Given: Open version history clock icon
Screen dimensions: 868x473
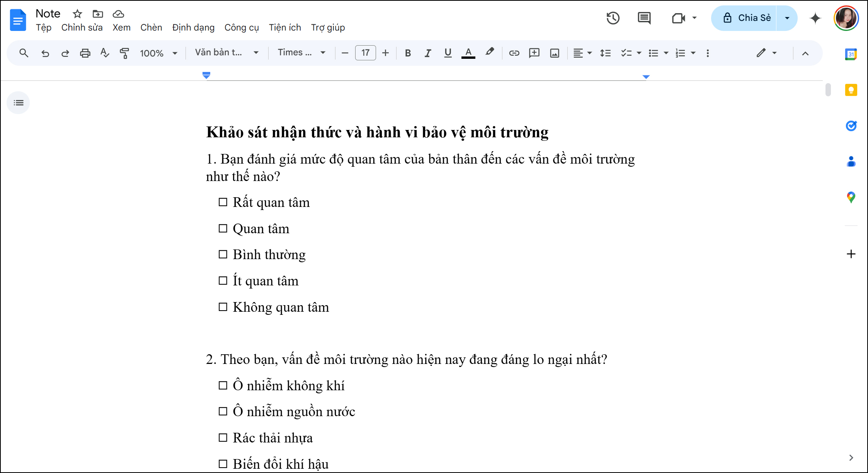Looking at the screenshot, I should coord(613,18).
